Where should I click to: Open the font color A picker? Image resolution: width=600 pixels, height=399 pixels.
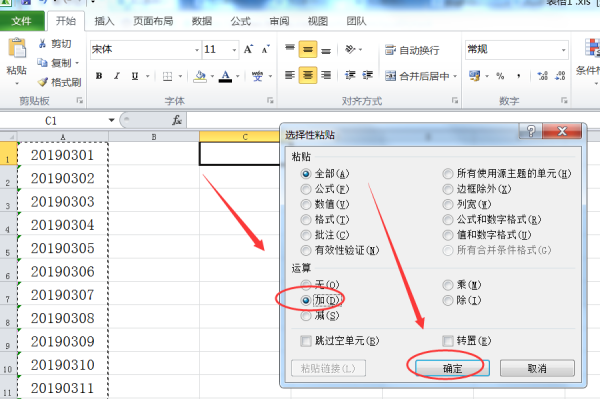click(226, 76)
